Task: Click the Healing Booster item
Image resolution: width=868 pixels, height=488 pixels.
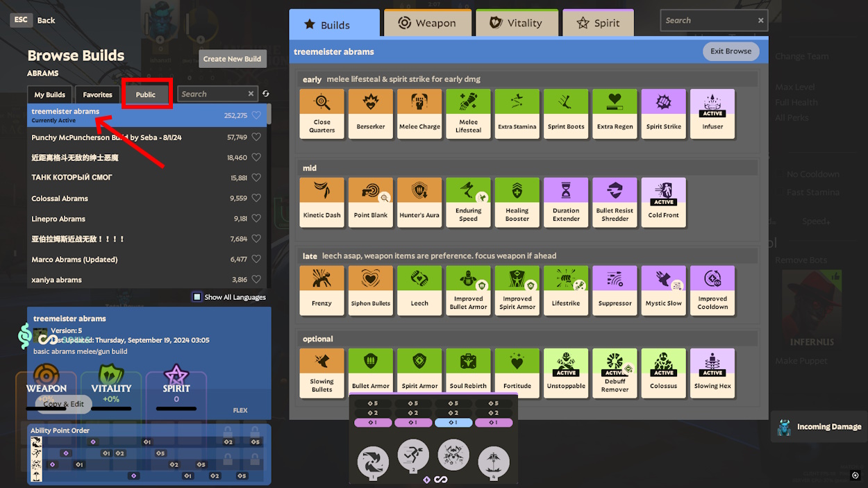Action: (x=517, y=202)
